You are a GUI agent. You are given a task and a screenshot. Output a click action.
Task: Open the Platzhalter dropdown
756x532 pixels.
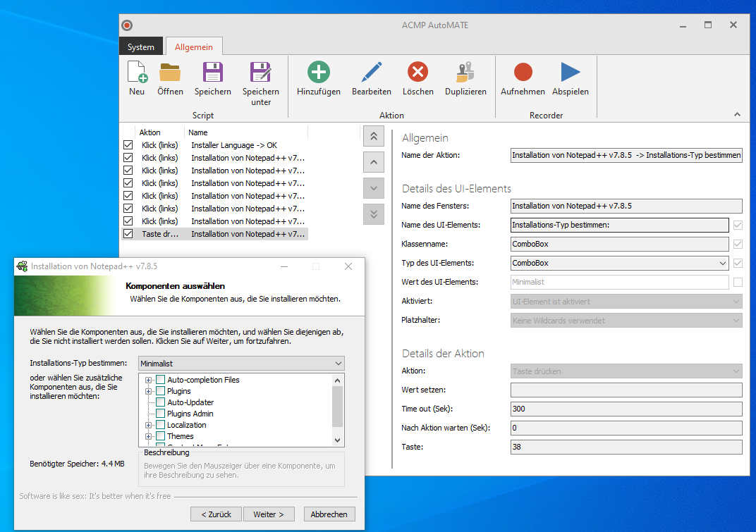click(x=736, y=321)
